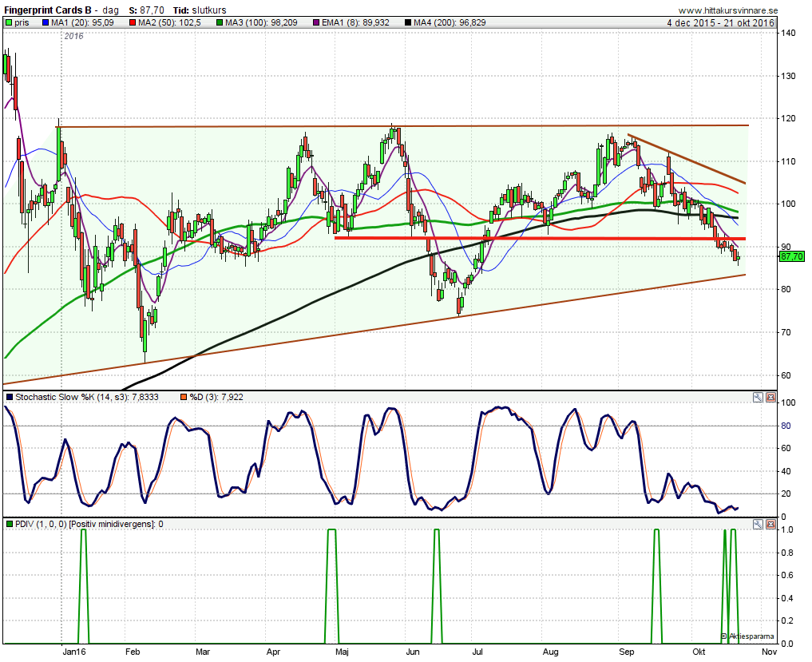The height and width of the screenshot is (662, 812).
Task: Click the current price tag 87,70
Action: tap(792, 256)
